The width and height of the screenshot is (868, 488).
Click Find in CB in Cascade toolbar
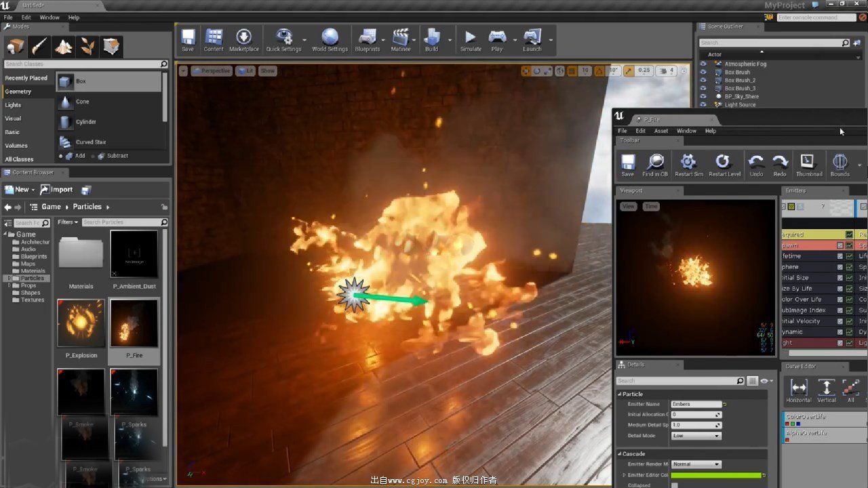[x=655, y=165]
